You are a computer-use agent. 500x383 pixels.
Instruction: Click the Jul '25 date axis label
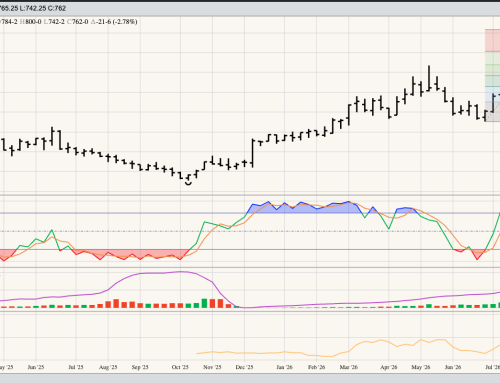[x=76, y=367]
